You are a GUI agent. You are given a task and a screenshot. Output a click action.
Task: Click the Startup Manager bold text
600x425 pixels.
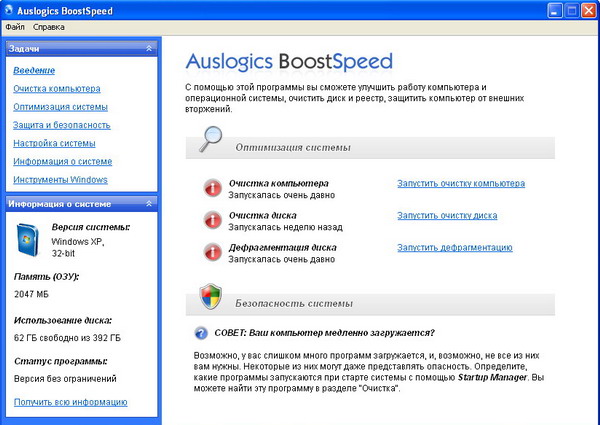pos(492,378)
